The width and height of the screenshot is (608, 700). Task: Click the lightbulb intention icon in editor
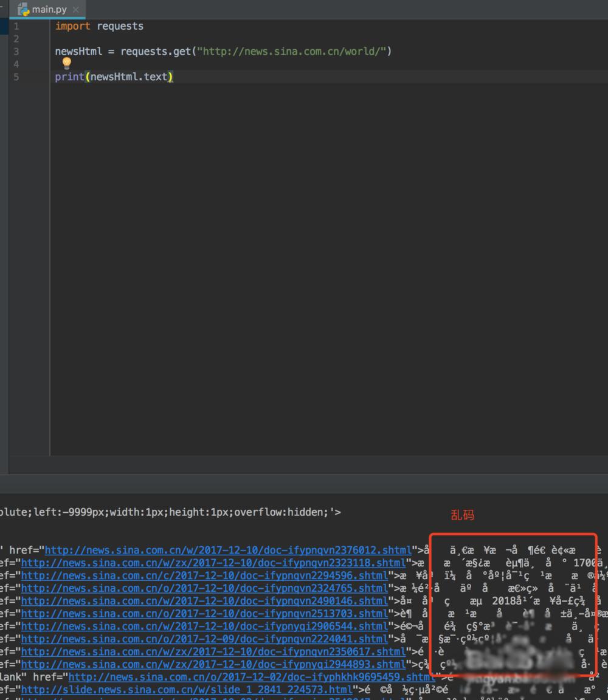(x=66, y=63)
